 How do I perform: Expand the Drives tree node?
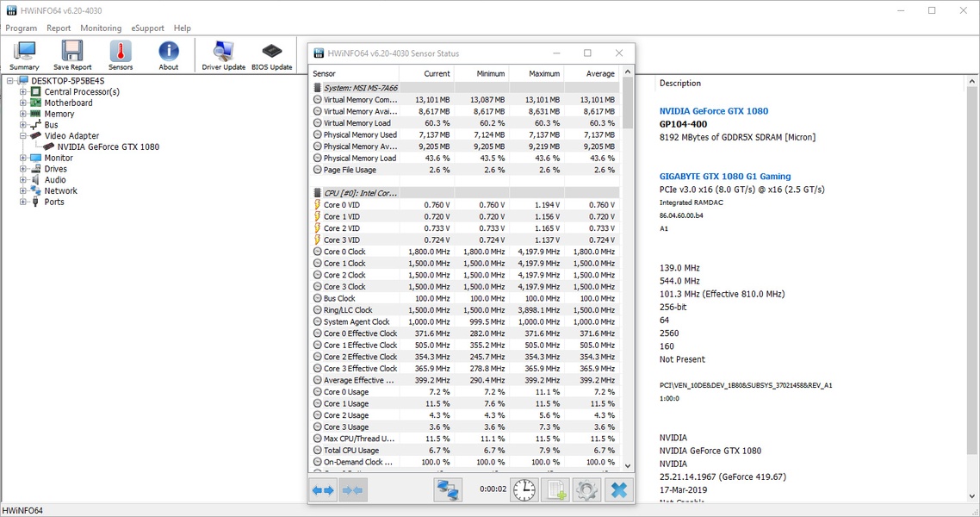click(24, 169)
